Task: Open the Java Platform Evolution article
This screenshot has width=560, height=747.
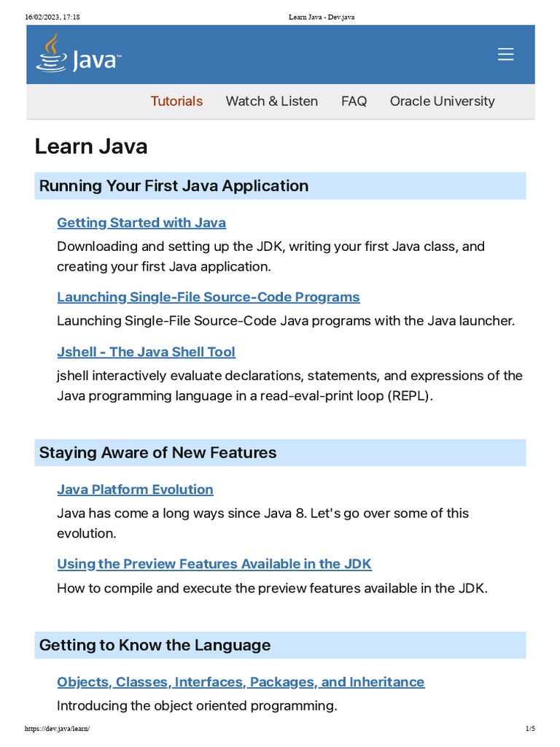Action: [135, 489]
